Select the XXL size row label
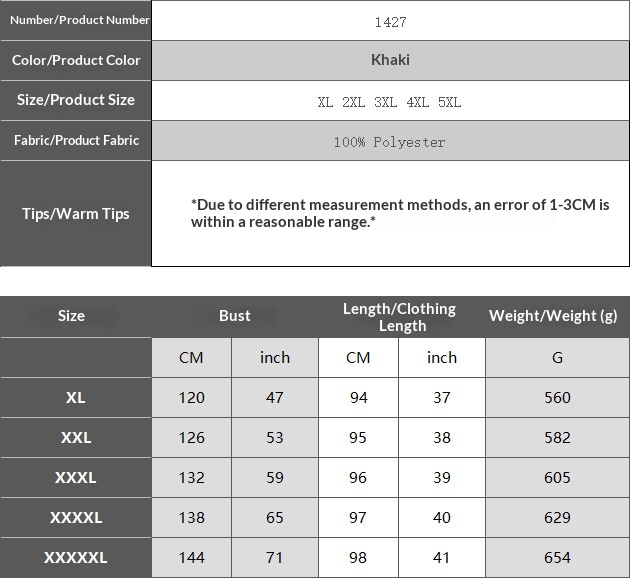Viewport: 630px width, 578px height. [x=76, y=438]
